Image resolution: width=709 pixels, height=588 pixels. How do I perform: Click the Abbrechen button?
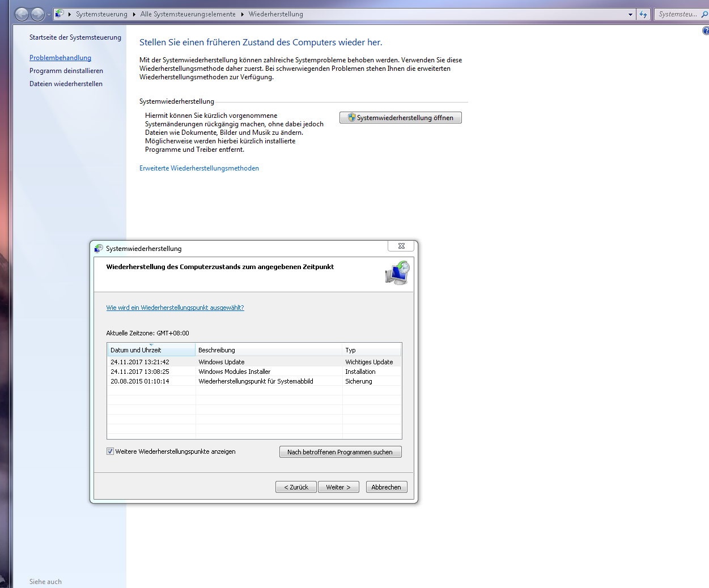pyautogui.click(x=386, y=487)
